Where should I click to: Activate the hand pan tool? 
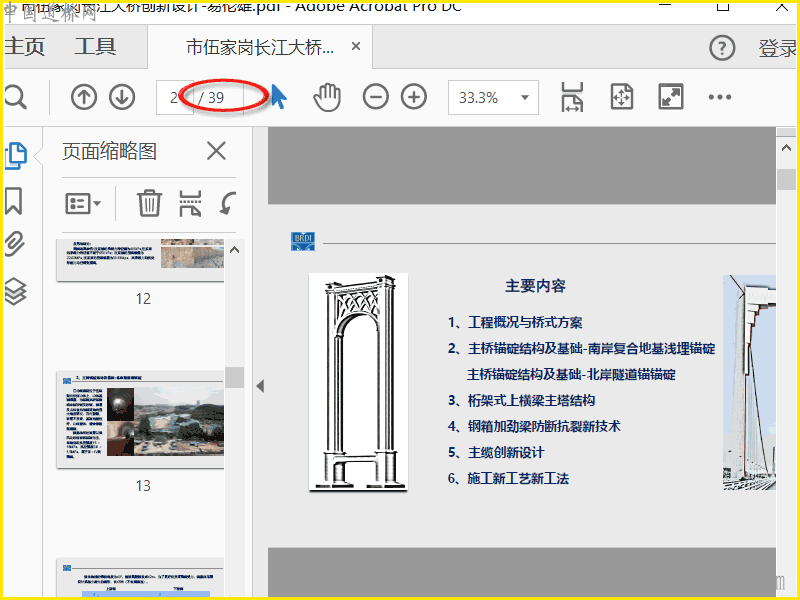click(327, 97)
